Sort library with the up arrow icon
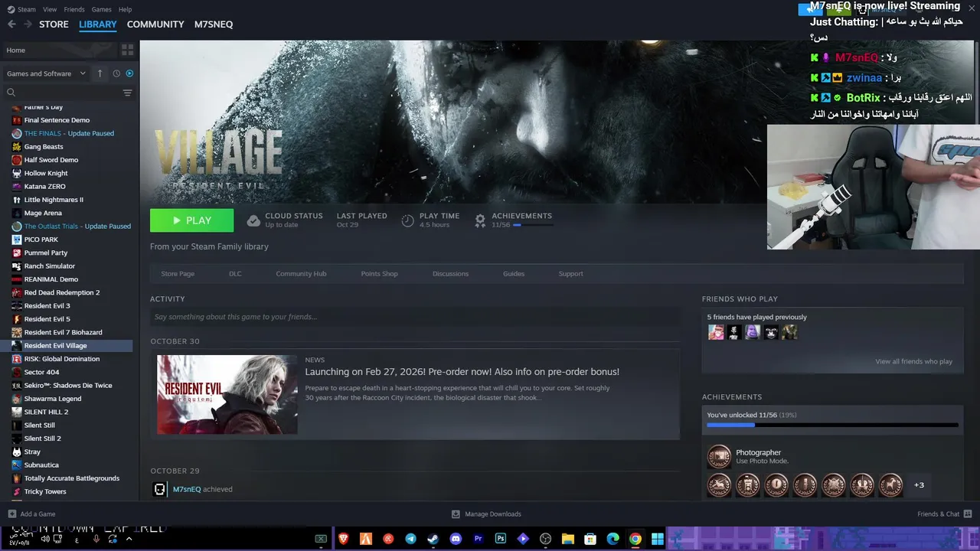Screen dimensions: 980x551 tap(100, 73)
